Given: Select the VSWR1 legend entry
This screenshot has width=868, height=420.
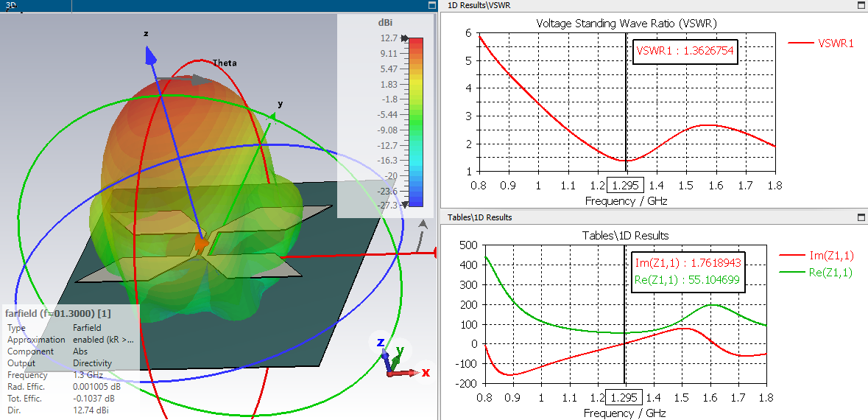Looking at the screenshot, I should (820, 43).
